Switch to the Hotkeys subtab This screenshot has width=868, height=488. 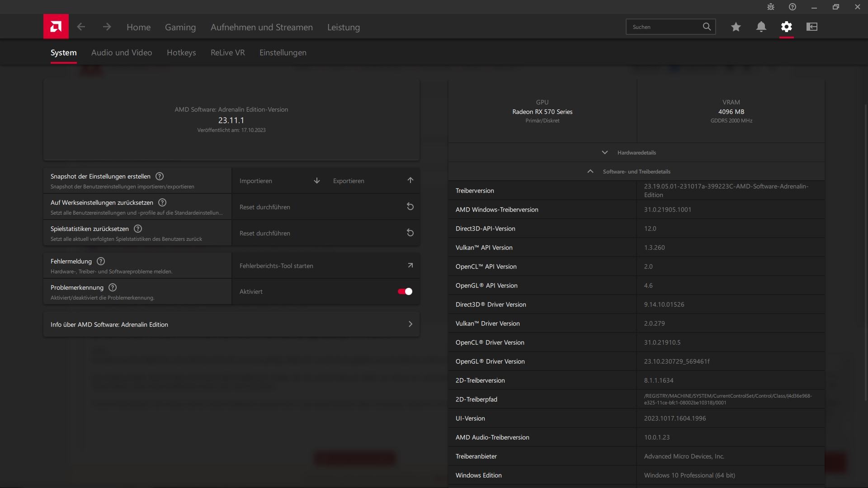coord(181,52)
